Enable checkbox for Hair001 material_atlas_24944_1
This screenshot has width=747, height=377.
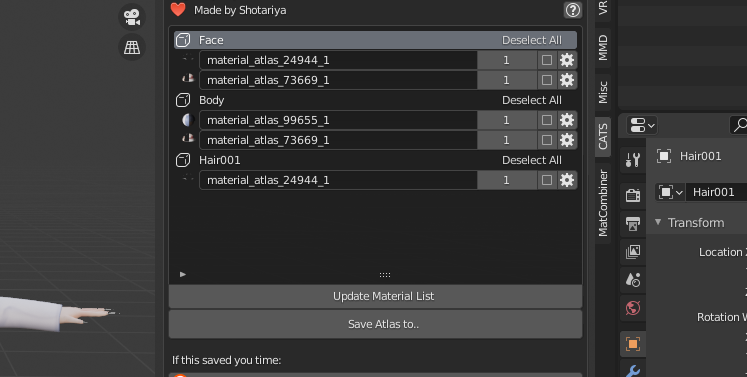[x=547, y=180]
